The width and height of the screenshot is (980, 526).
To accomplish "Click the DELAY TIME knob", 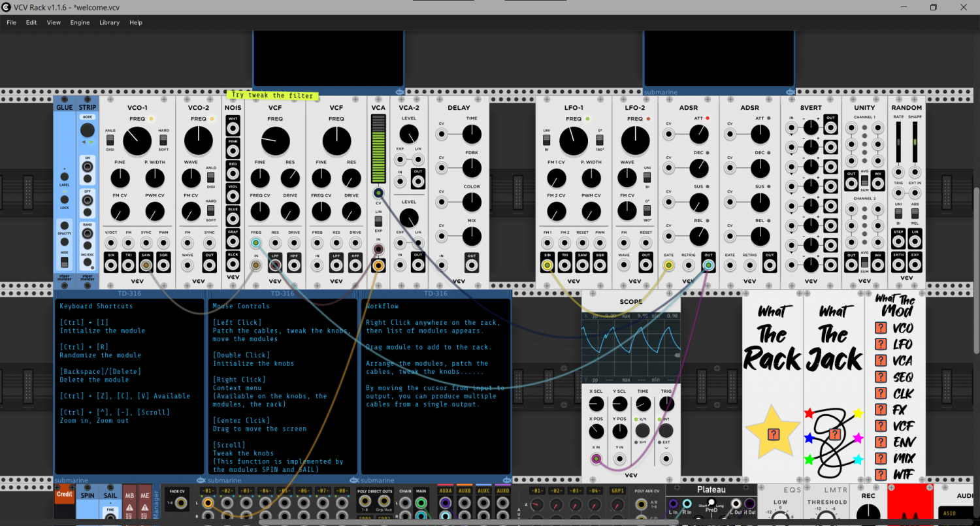I will (471, 135).
